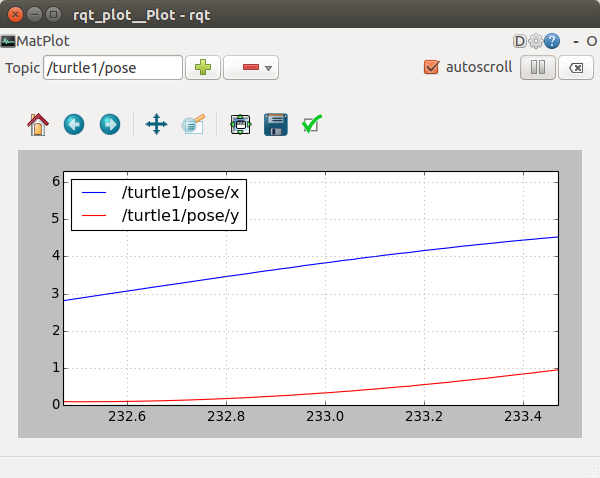This screenshot has height=478, width=600.
Task: Click the dash minimize-plugin button
Action: (576, 41)
